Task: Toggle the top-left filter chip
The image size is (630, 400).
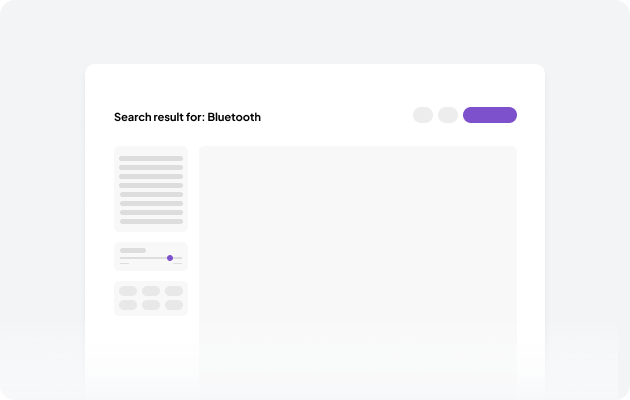Action: [x=128, y=291]
